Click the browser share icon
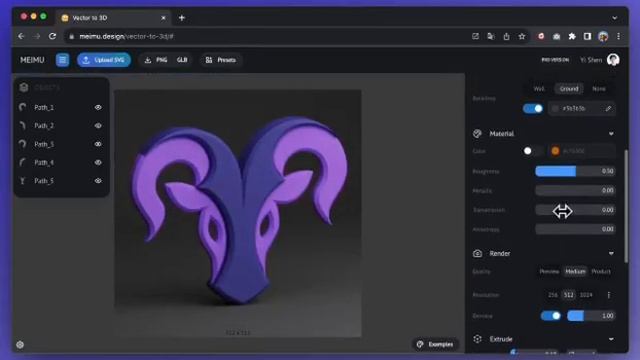640x360 pixels. pos(506,36)
